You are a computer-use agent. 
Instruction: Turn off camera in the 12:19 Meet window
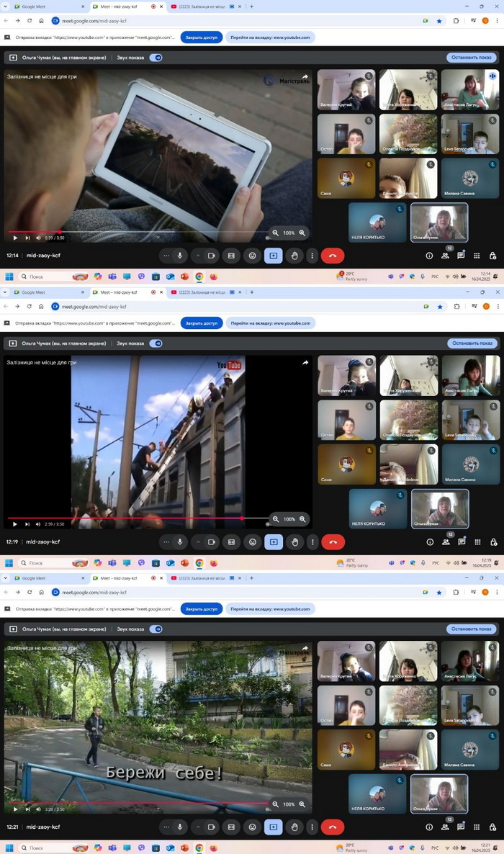(x=212, y=542)
